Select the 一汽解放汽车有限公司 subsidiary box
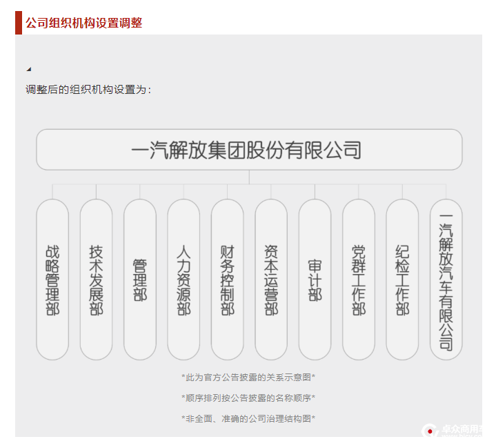496x448 pixels. click(446, 280)
